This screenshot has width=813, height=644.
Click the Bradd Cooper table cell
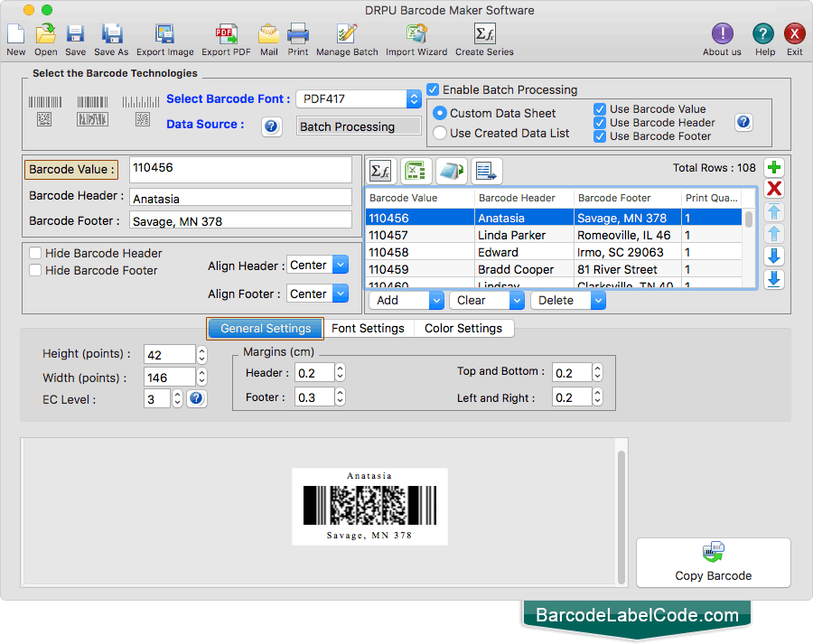click(x=524, y=270)
